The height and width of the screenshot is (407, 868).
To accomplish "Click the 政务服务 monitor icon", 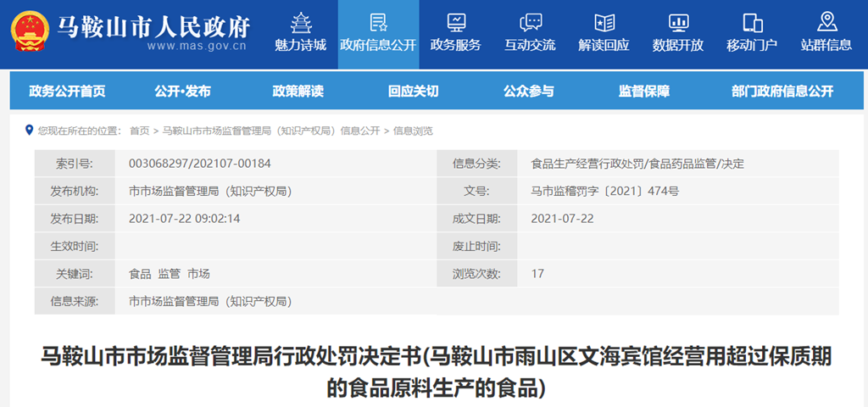I will click(x=456, y=22).
